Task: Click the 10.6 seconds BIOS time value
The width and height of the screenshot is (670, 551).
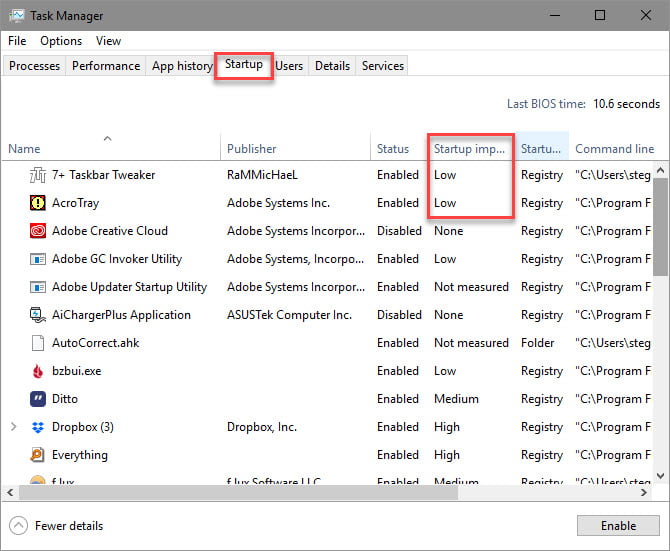Action: click(x=626, y=104)
